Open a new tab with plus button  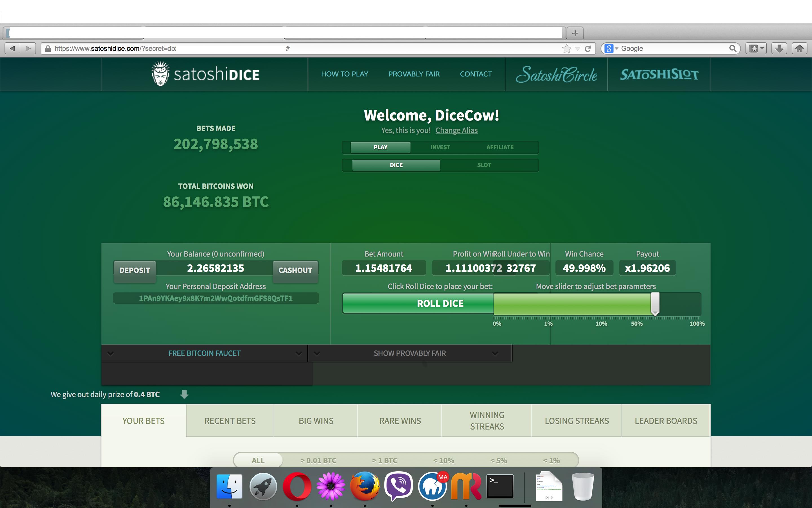click(x=575, y=33)
